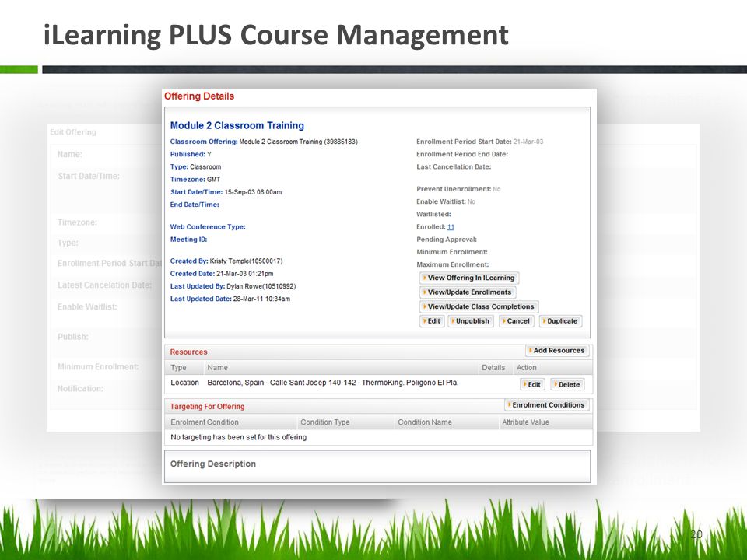This screenshot has width=747, height=560.
Task: Unpublish the Module 2 Classroom Training offering
Action: click(470, 321)
